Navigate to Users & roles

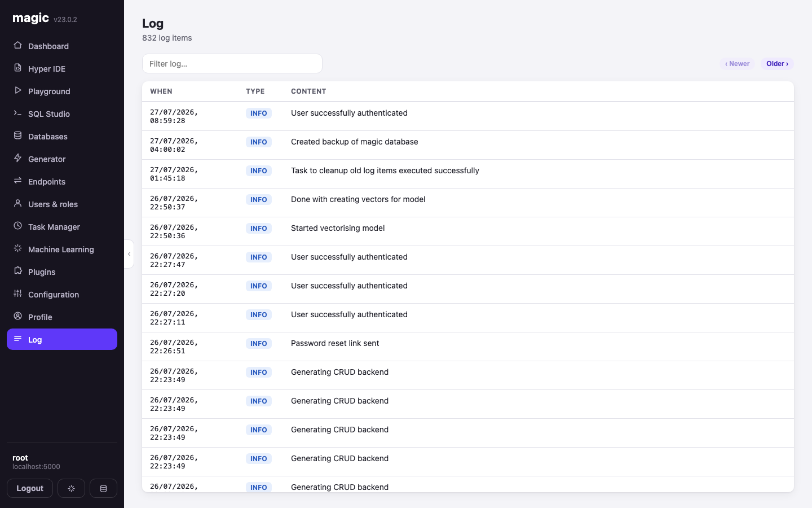pos(62,204)
